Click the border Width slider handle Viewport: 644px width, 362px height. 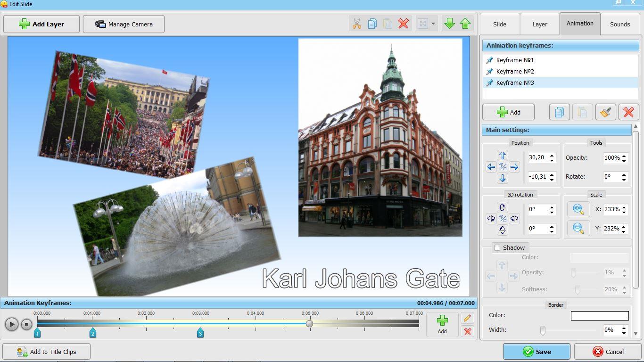[x=543, y=331]
